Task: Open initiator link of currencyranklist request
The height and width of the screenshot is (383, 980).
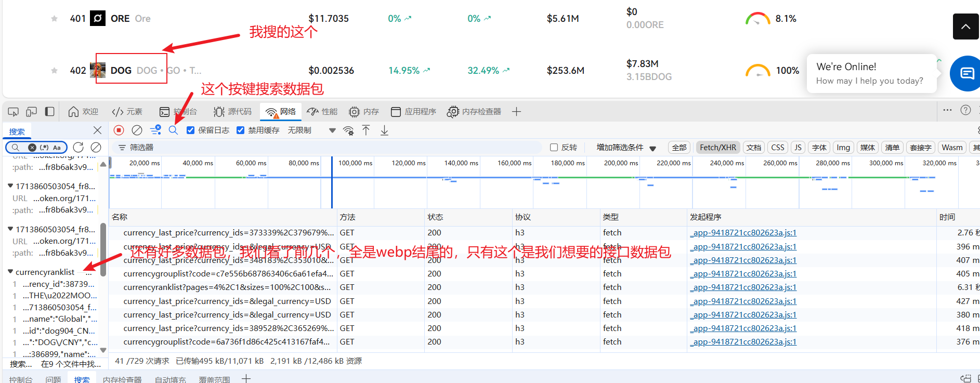Action: tap(743, 287)
